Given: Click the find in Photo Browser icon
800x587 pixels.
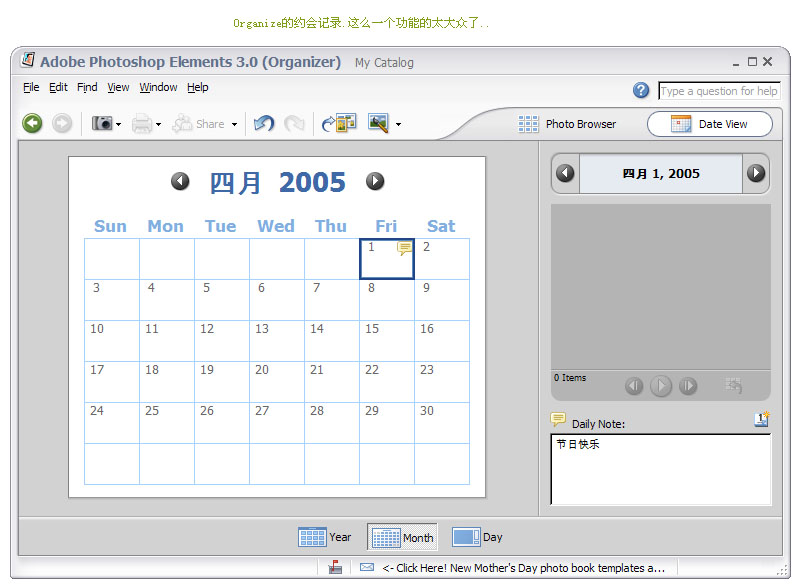Looking at the screenshot, I should 734,385.
